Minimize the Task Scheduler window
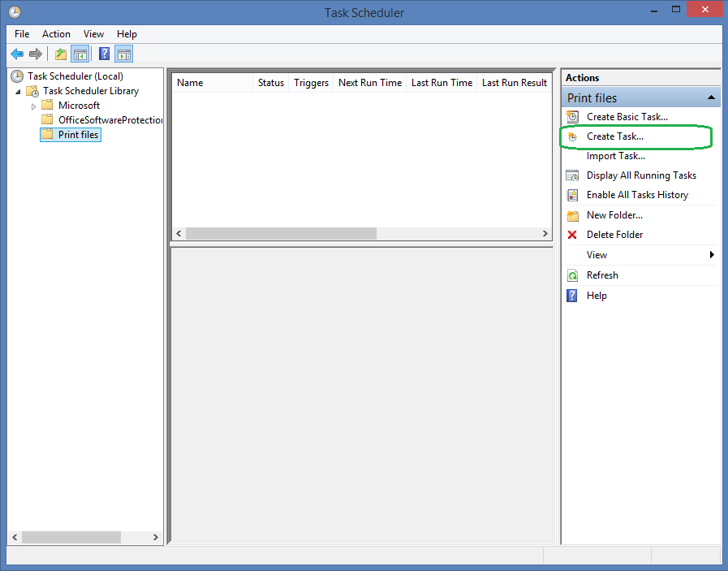 (653, 11)
